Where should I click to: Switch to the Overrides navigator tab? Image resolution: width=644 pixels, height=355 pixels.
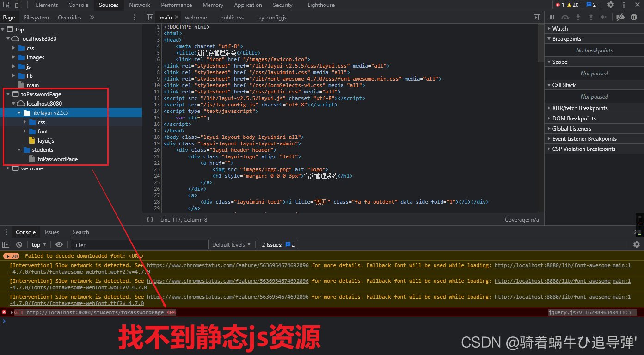pos(70,18)
